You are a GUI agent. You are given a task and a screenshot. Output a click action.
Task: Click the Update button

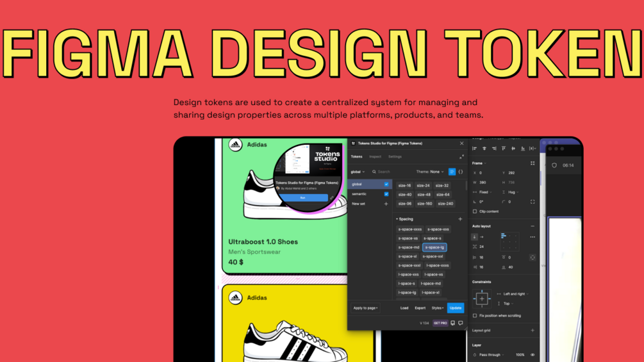click(x=456, y=308)
